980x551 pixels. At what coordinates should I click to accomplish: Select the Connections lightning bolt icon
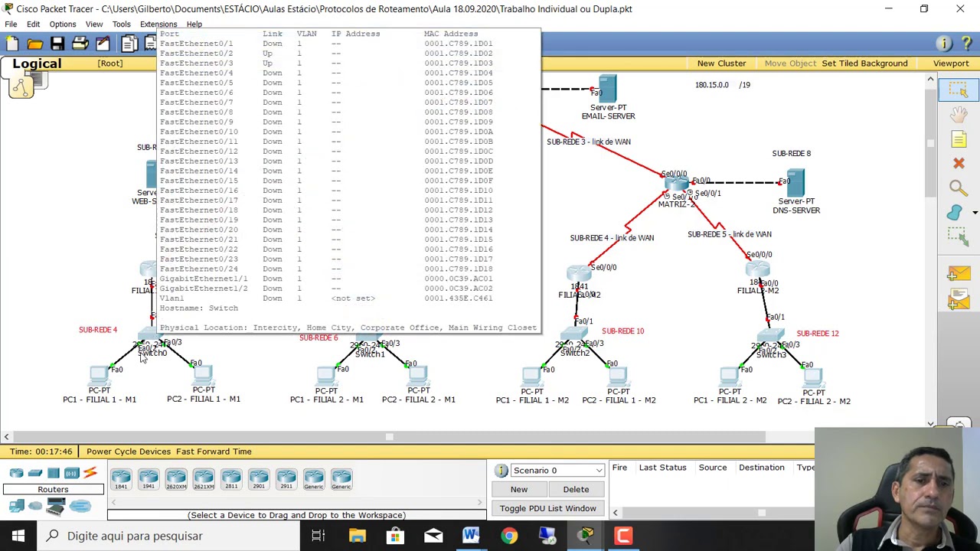pyautogui.click(x=90, y=473)
